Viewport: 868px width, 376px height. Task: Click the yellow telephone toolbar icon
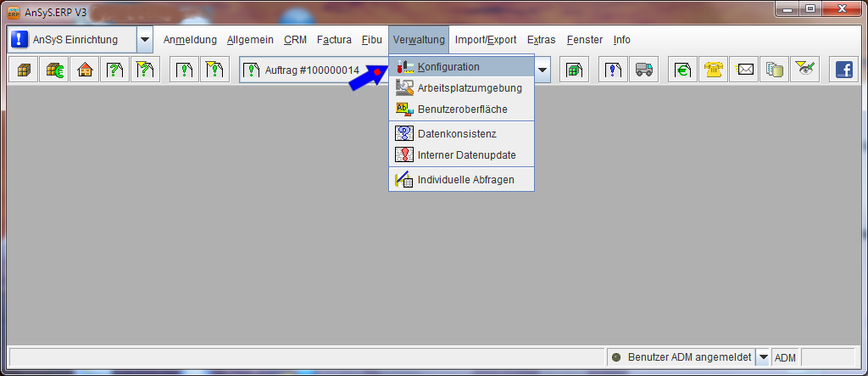[714, 70]
